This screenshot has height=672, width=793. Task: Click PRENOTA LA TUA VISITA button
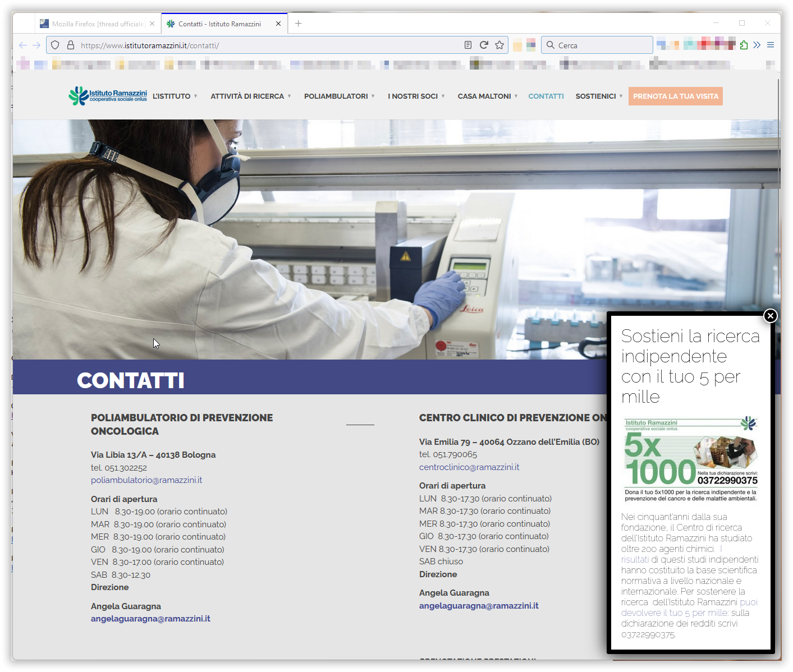(x=676, y=96)
